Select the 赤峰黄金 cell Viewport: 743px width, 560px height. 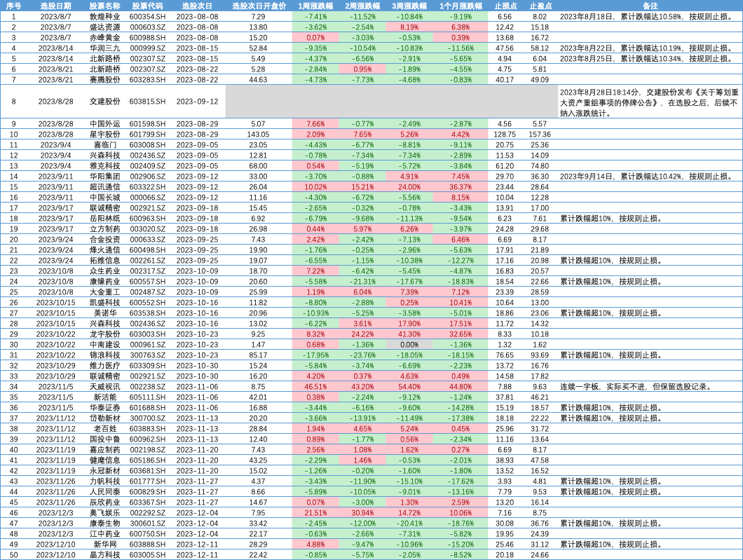[x=104, y=37]
